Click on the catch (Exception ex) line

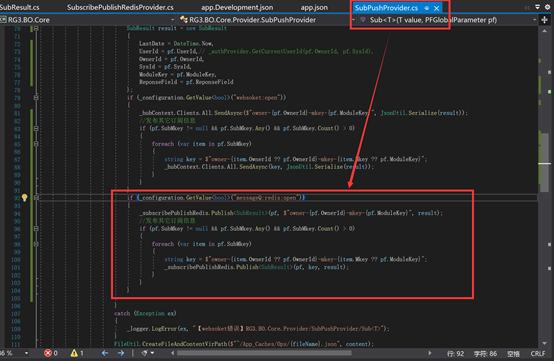(145, 313)
